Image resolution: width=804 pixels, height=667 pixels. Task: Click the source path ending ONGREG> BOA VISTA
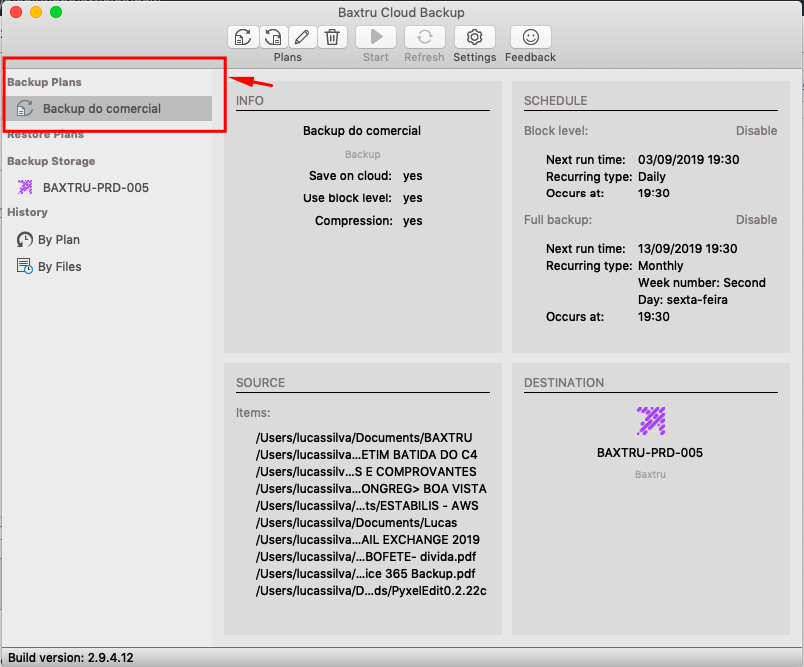(x=371, y=489)
